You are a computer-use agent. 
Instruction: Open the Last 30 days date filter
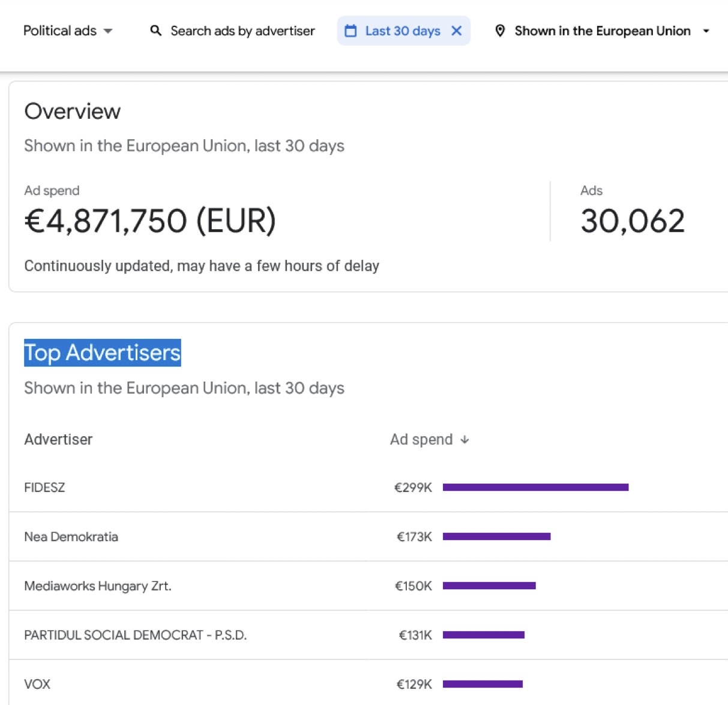click(402, 31)
